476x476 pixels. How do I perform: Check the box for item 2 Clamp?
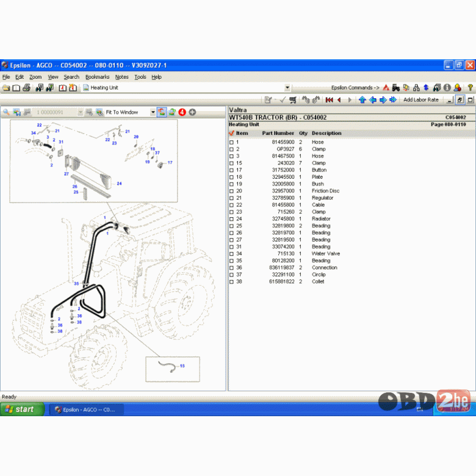point(232,150)
